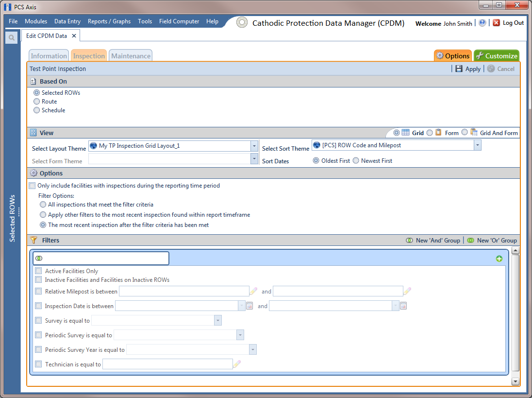Click pencil icon beside Technician field

coord(237,364)
